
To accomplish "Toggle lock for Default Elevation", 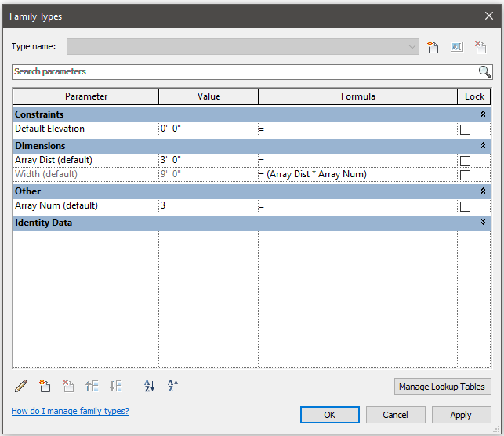I will click(465, 129).
